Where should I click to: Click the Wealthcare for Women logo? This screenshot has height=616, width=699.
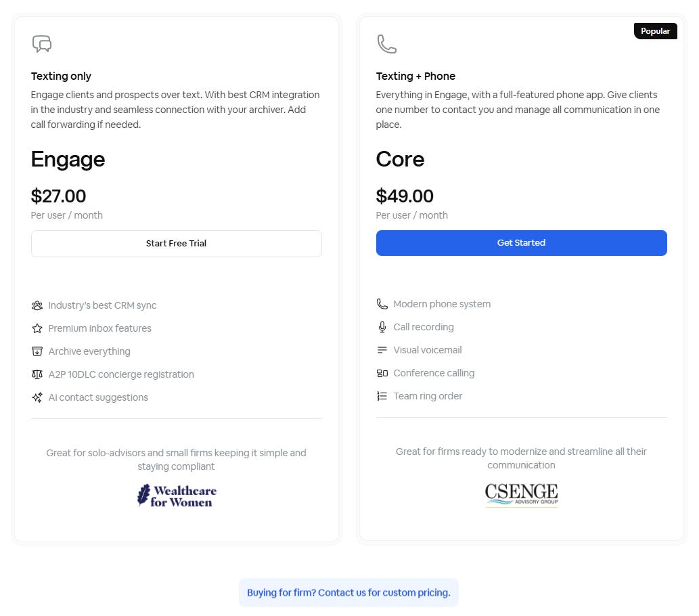(x=177, y=496)
